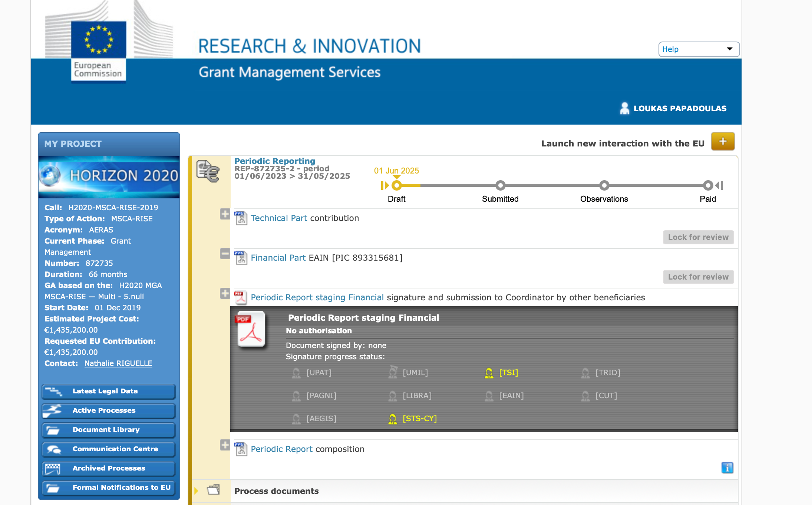
Task: Open the Help dropdown
Action: point(699,49)
